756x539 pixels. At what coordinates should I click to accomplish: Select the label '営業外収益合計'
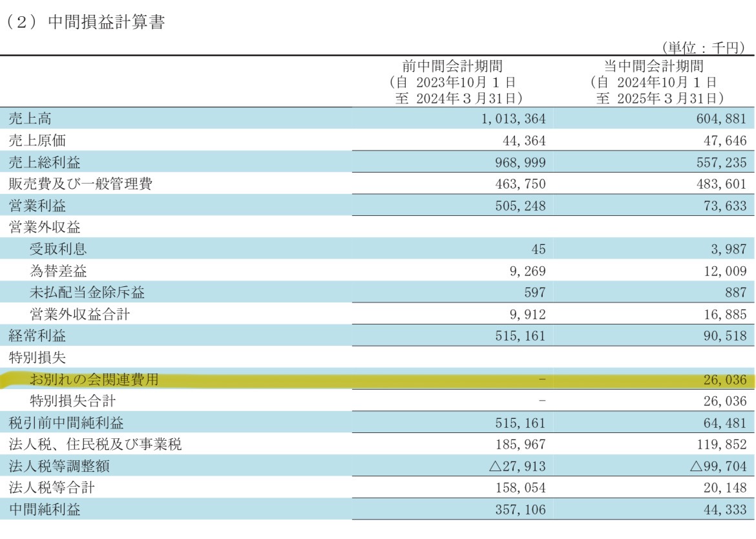tap(80, 314)
